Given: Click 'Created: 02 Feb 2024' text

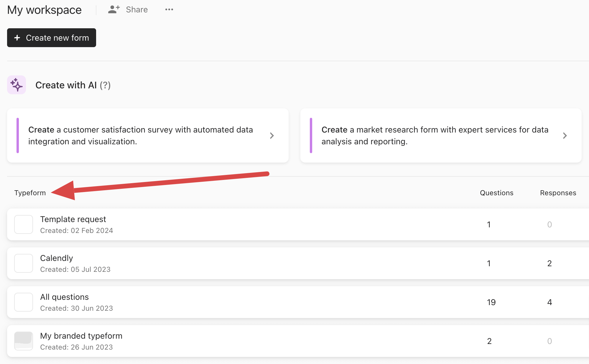Looking at the screenshot, I should pyautogui.click(x=77, y=231).
